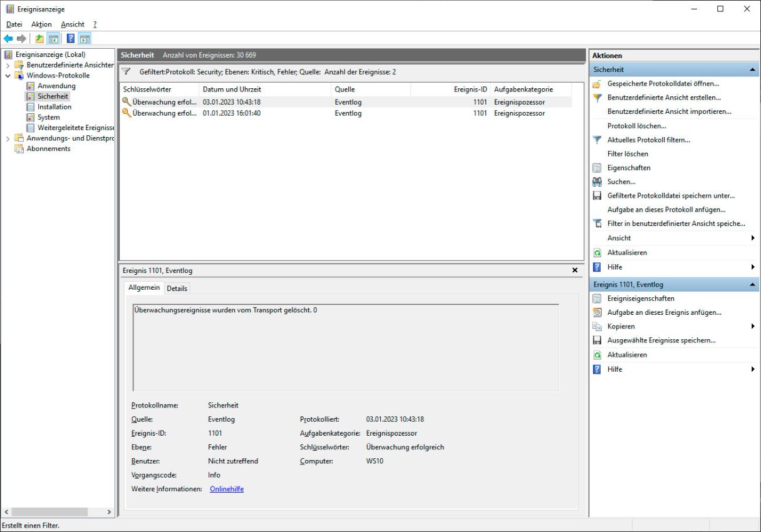Click the back arrow toolbar icon
Image resolution: width=761 pixels, height=532 pixels.
[x=8, y=39]
